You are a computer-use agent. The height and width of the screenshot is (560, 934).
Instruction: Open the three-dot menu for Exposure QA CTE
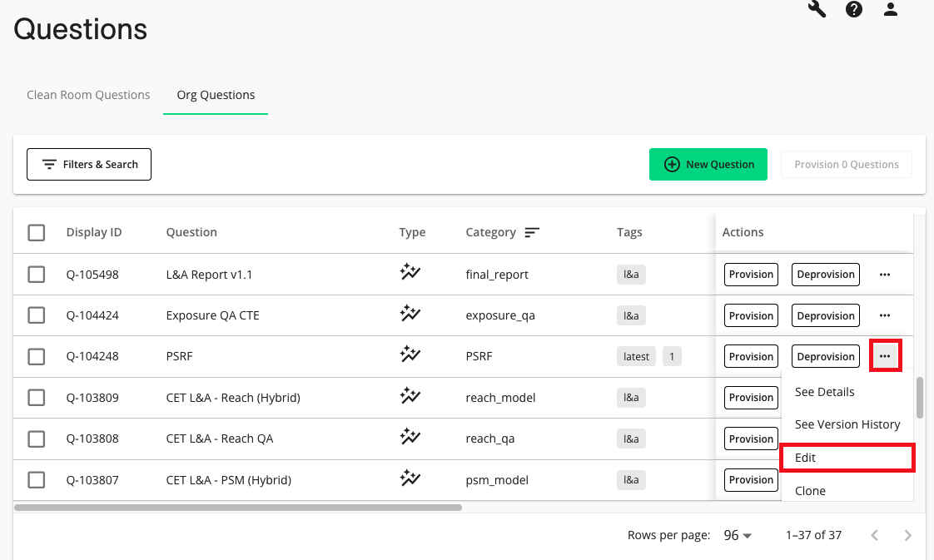(x=885, y=316)
